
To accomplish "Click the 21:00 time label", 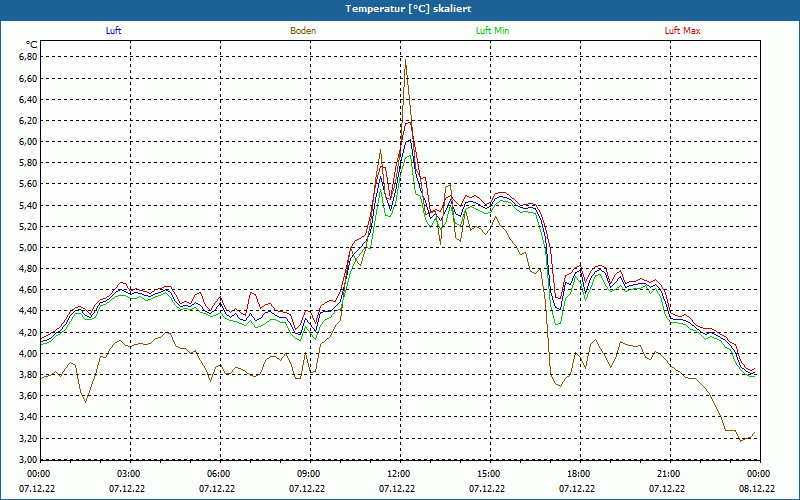I will click(x=670, y=474).
